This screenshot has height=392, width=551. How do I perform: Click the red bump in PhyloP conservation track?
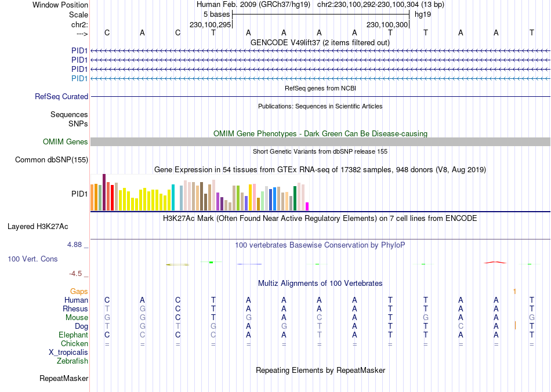pos(495,262)
